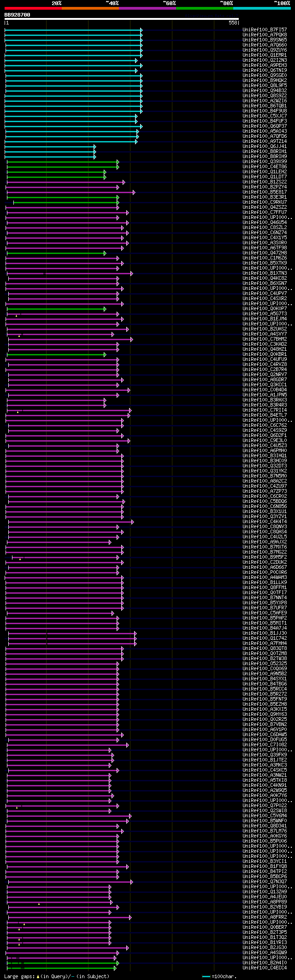Click label UniRef100_B1XTN3
Image resolution: width=295 pixels, height=980 pixels.
pyautogui.click(x=265, y=273)
